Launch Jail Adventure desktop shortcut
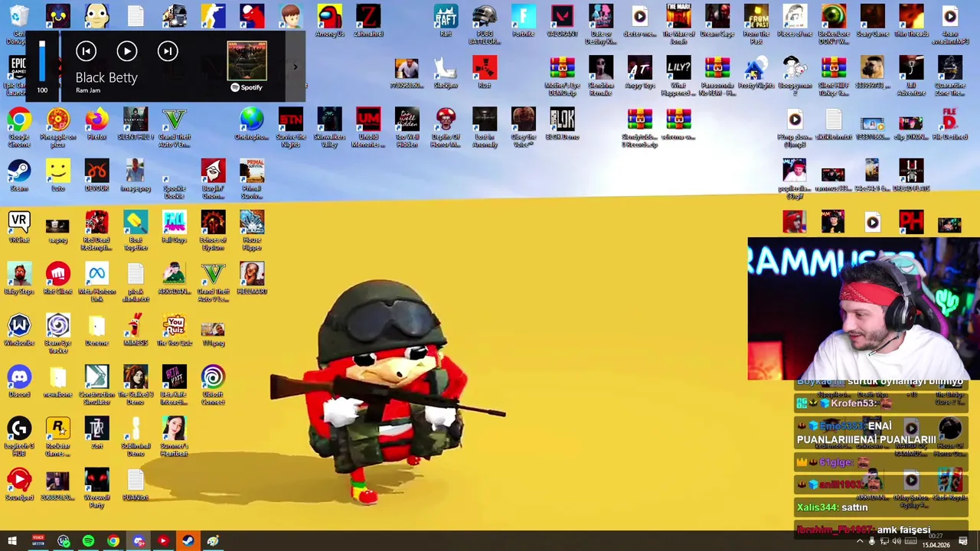The image size is (980, 551). [x=911, y=76]
